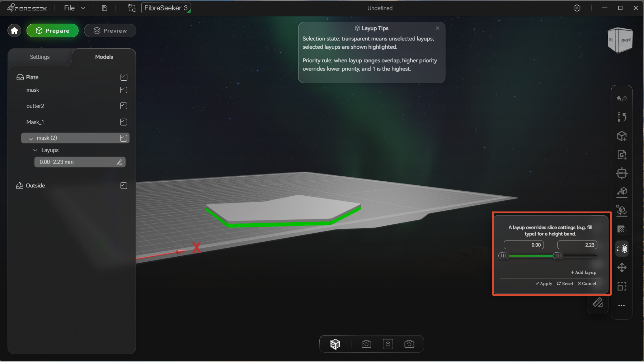
Task: Open the more tools ellipsis menu
Action: click(x=622, y=305)
